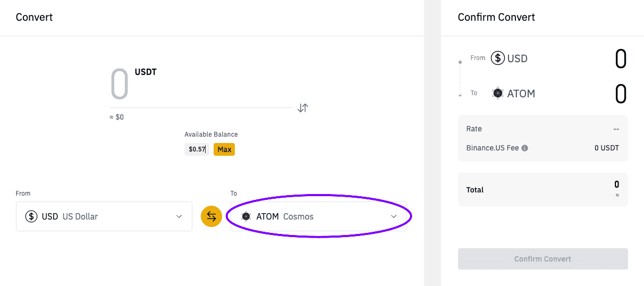Click the Total row in Confirm panel
The image size is (644, 286).
pyautogui.click(x=543, y=190)
